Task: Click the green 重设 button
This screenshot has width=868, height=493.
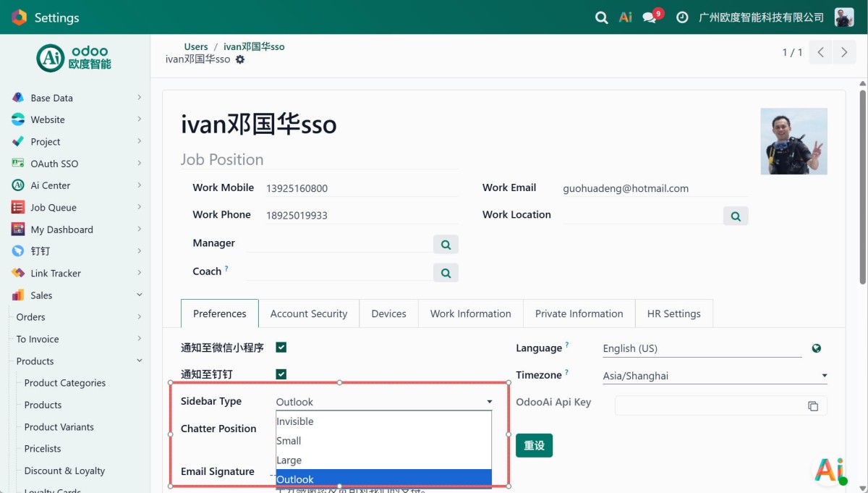Action: point(534,445)
